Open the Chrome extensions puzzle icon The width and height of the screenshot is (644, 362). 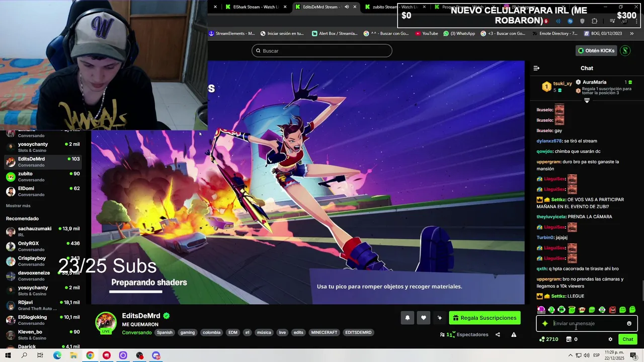tap(595, 21)
